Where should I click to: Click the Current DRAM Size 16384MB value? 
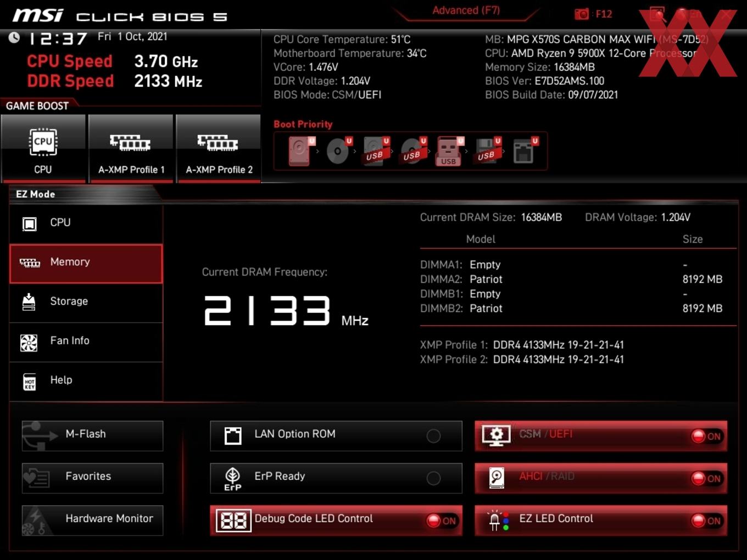click(x=541, y=217)
